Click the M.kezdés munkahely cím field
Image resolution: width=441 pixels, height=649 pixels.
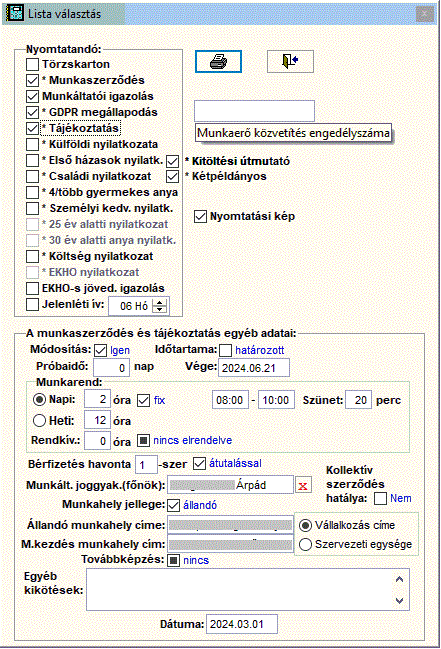pyautogui.click(x=230, y=544)
